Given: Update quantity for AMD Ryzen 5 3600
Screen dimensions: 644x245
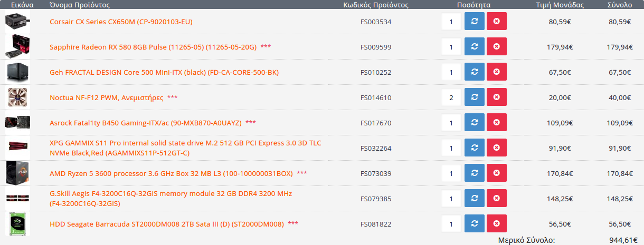Looking at the screenshot, I should click(x=474, y=173).
